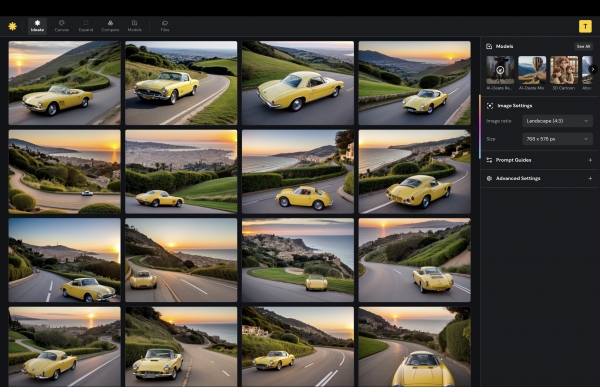Expand Prompt Guides with plus button
Viewport: 600px width, 387px height.
(x=590, y=160)
